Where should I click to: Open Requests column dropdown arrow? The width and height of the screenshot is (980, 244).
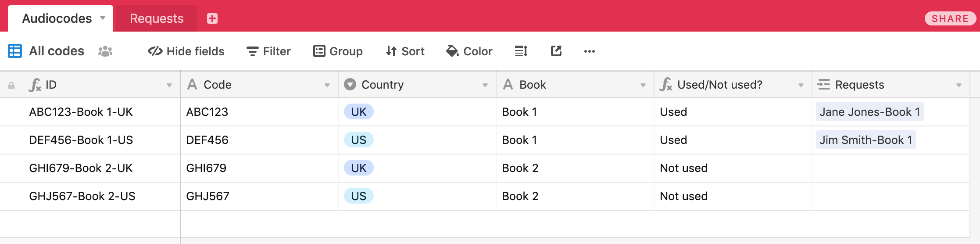coord(959,85)
